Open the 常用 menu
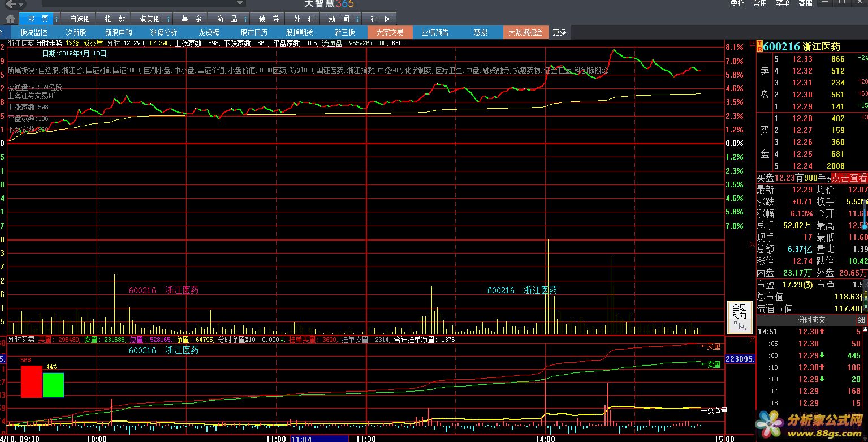This screenshot has height=442, width=868. [760, 3]
